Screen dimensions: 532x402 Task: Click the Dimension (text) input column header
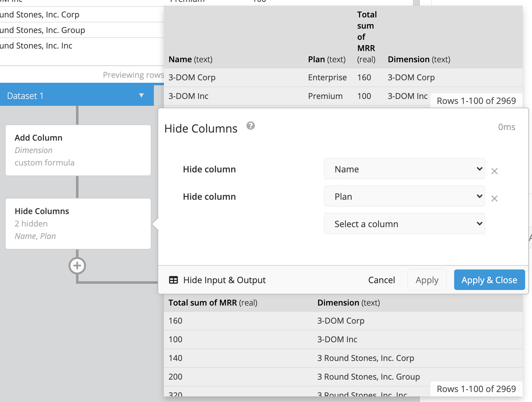[419, 59]
